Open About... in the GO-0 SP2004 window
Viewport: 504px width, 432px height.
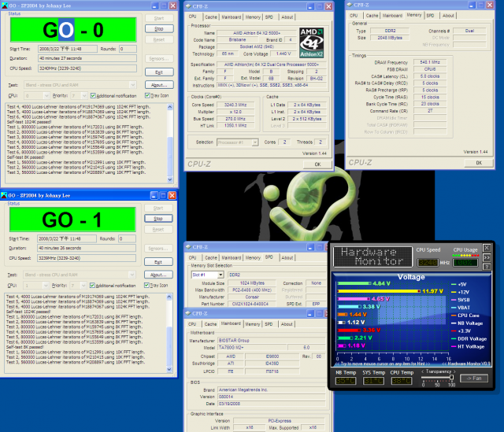[x=159, y=85]
